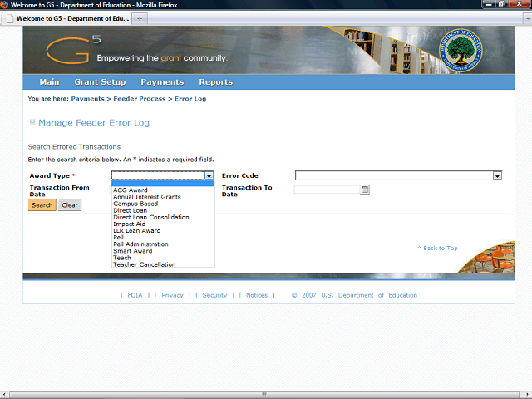Follow the Feeder Process breadcrumb link
This screenshot has height=399, width=532.
coord(140,99)
